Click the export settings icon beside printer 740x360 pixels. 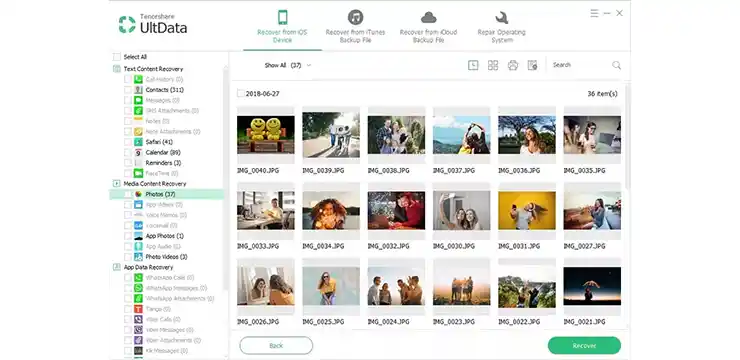click(532, 65)
